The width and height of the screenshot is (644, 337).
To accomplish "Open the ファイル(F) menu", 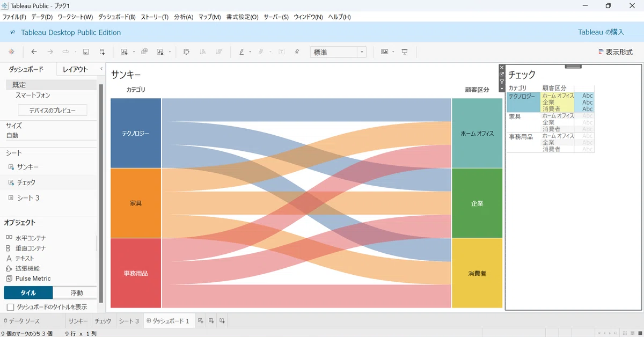I will click(14, 17).
